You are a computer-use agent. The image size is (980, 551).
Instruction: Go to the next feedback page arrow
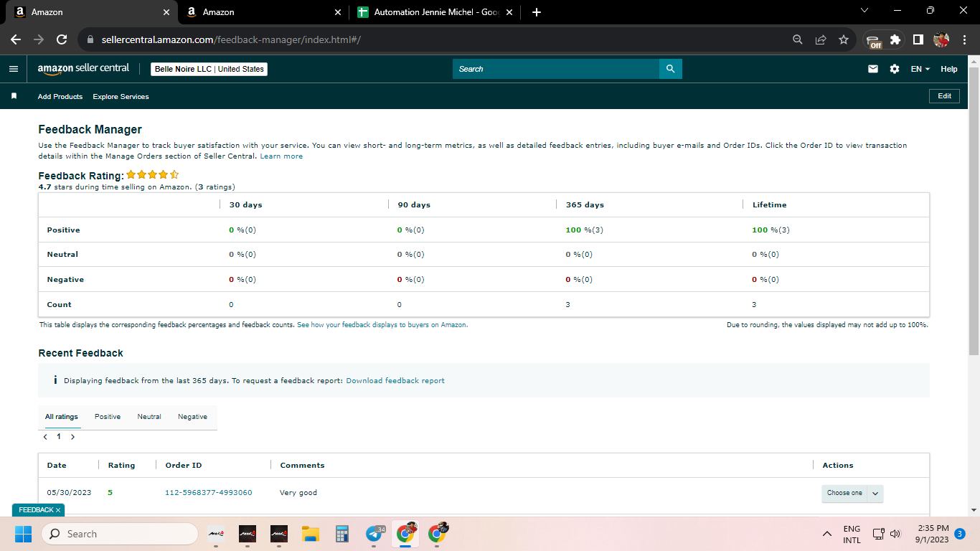pyautogui.click(x=72, y=436)
